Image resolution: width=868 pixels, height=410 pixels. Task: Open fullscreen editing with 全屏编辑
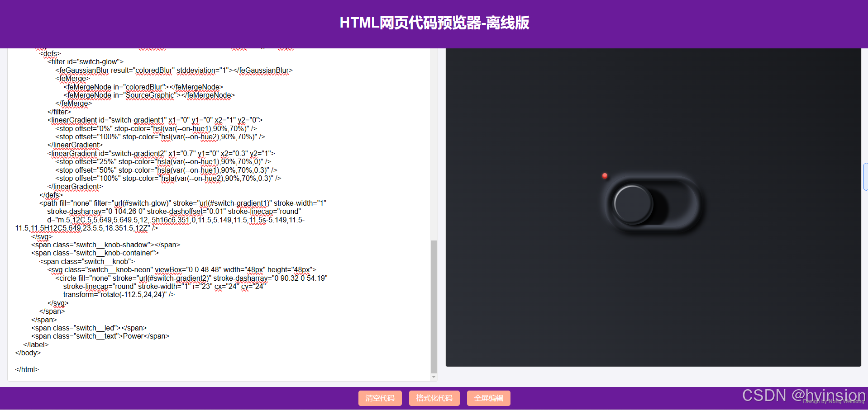tap(489, 398)
